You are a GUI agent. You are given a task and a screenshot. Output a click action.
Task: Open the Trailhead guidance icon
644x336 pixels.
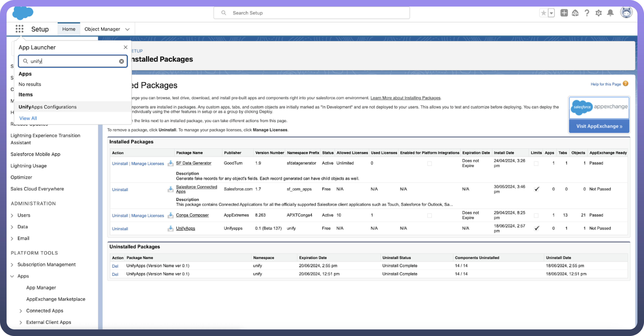click(575, 13)
